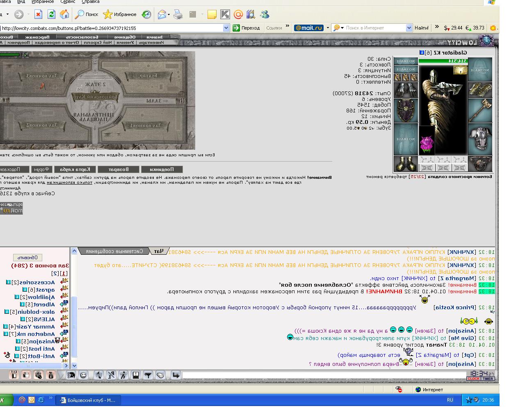Screen dimensions: 525x420
Task: Click the Поединки button below the map
Action: pos(162,169)
